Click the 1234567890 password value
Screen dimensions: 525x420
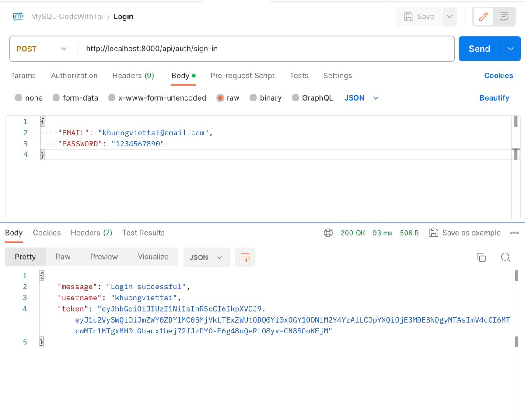[138, 144]
